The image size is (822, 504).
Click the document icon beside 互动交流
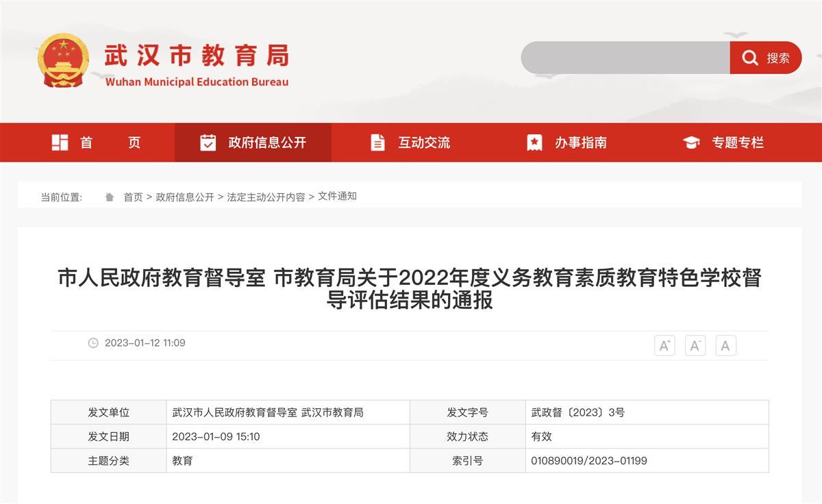377,142
